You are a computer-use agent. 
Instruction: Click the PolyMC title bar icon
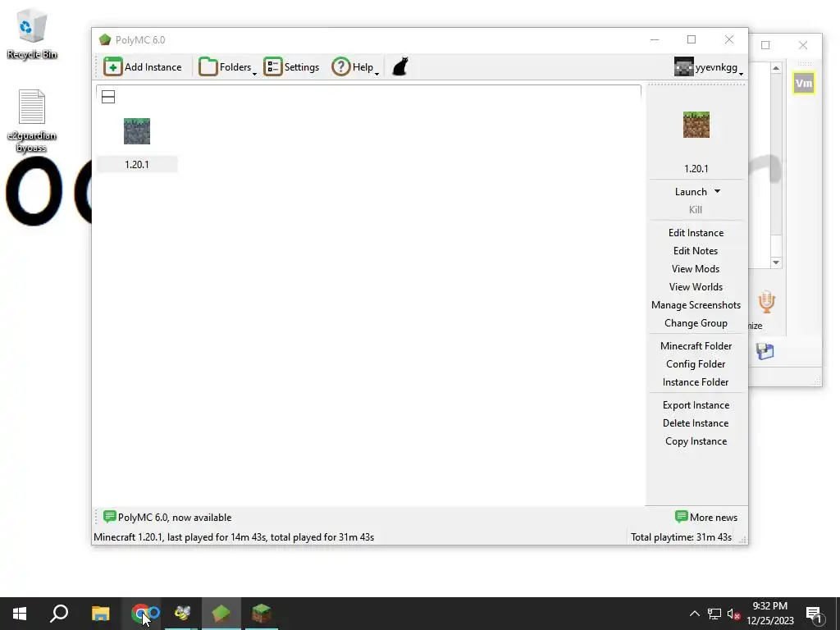pos(105,39)
